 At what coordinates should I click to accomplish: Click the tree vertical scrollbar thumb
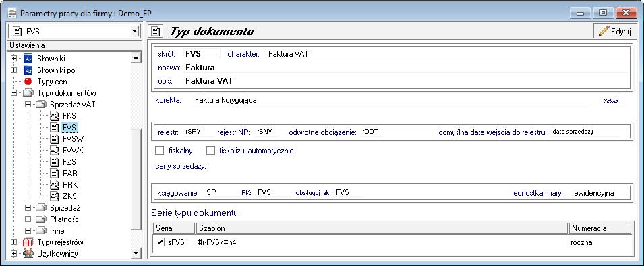pos(136,179)
